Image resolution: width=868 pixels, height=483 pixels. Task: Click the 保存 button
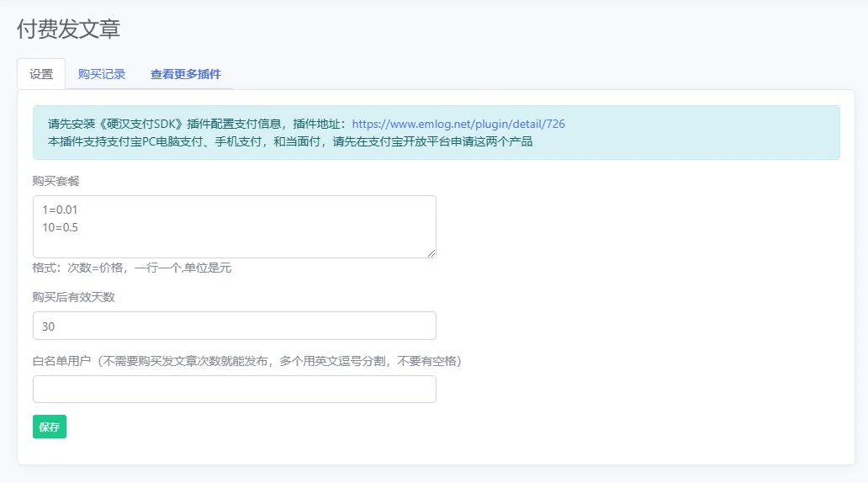pyautogui.click(x=50, y=427)
